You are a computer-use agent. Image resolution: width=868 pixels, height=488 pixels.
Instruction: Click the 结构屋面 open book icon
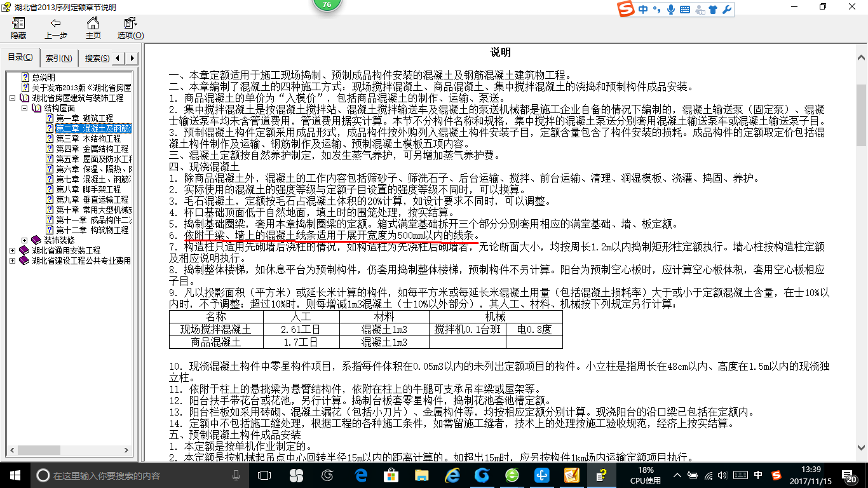(36, 108)
